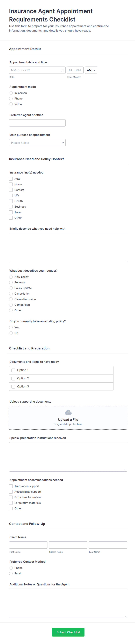The width and height of the screenshot is (135, 644).
Task: Check the Auto insurance line
Action: pyautogui.click(x=11, y=179)
